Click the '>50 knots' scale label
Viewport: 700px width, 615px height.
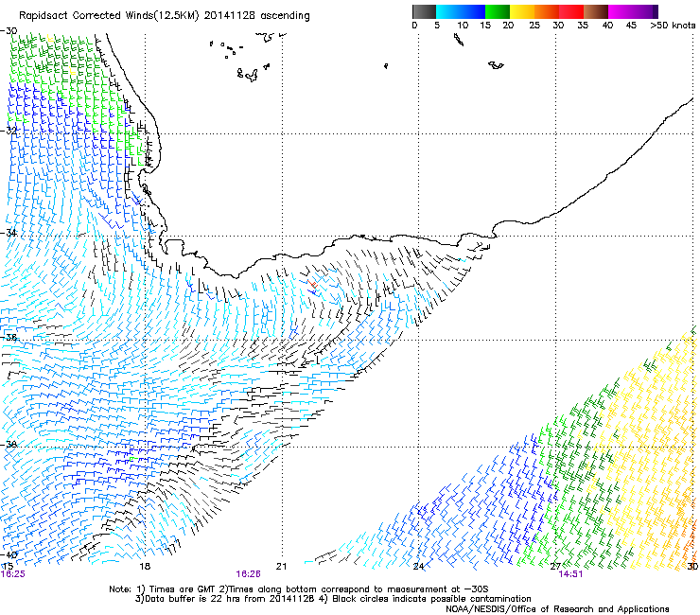coord(673,26)
